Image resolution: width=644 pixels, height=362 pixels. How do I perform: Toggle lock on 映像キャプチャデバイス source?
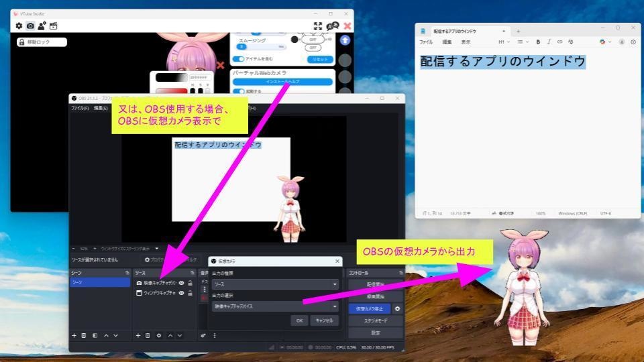[x=190, y=283]
